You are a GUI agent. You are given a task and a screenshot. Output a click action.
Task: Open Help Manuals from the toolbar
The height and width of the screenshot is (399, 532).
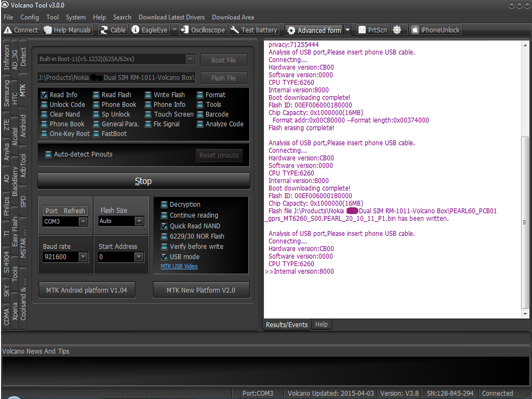click(x=67, y=30)
